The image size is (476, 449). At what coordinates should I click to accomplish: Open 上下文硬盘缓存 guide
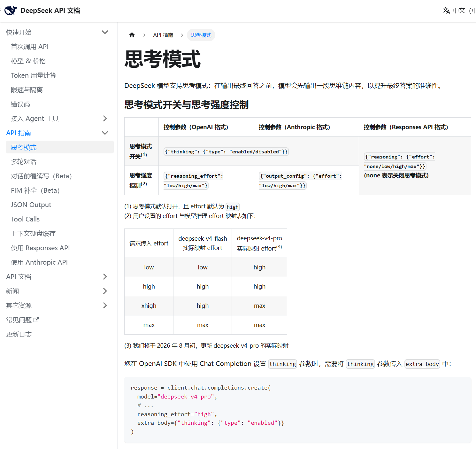(33, 234)
